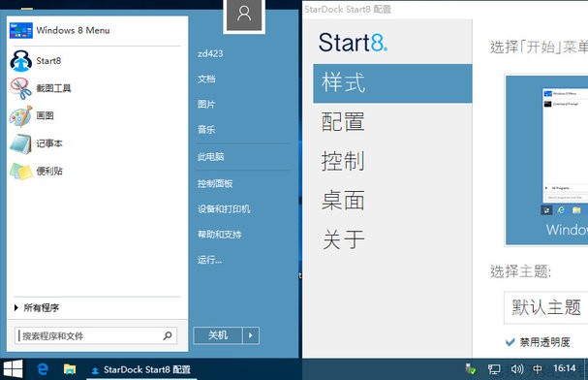The width and height of the screenshot is (588, 380).
Task: Click the network tray icon
Action: [x=494, y=369]
